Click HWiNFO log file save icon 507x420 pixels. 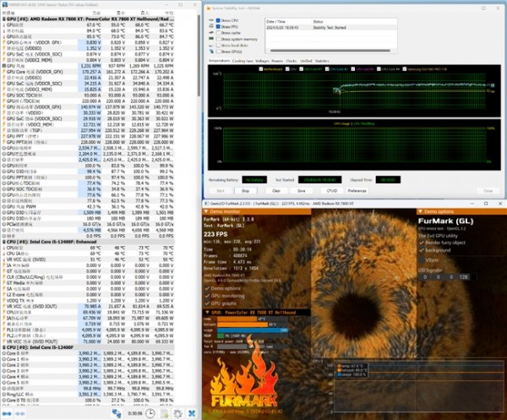pos(164,413)
